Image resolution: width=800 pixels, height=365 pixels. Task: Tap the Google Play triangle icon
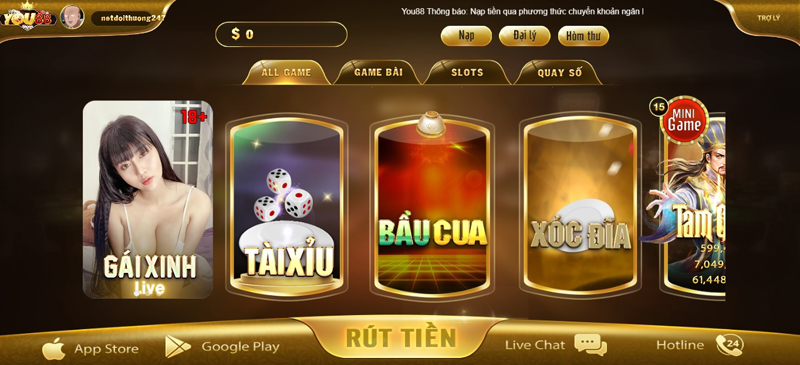pyautogui.click(x=178, y=347)
